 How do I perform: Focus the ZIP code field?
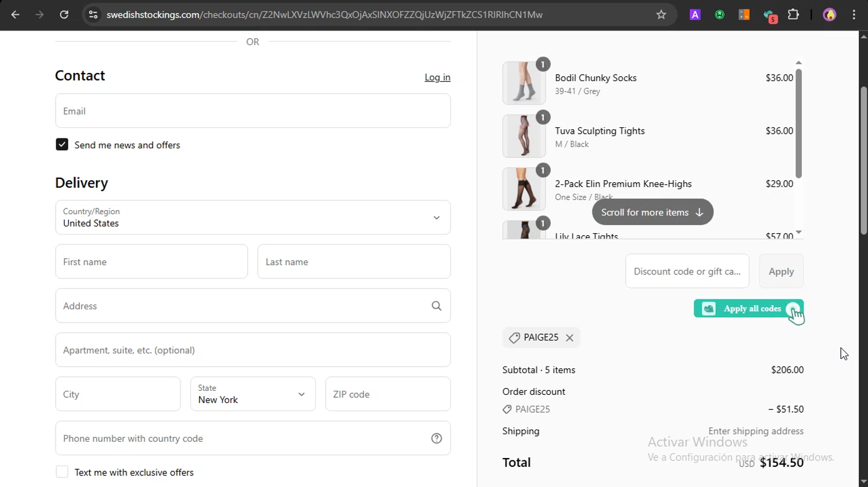pyautogui.click(x=388, y=394)
